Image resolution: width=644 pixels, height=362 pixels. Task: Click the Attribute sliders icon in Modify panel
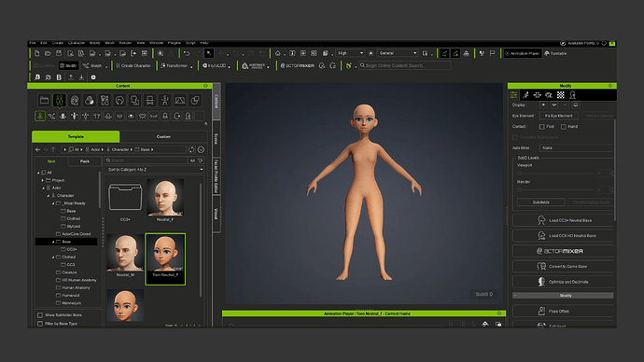coord(514,95)
